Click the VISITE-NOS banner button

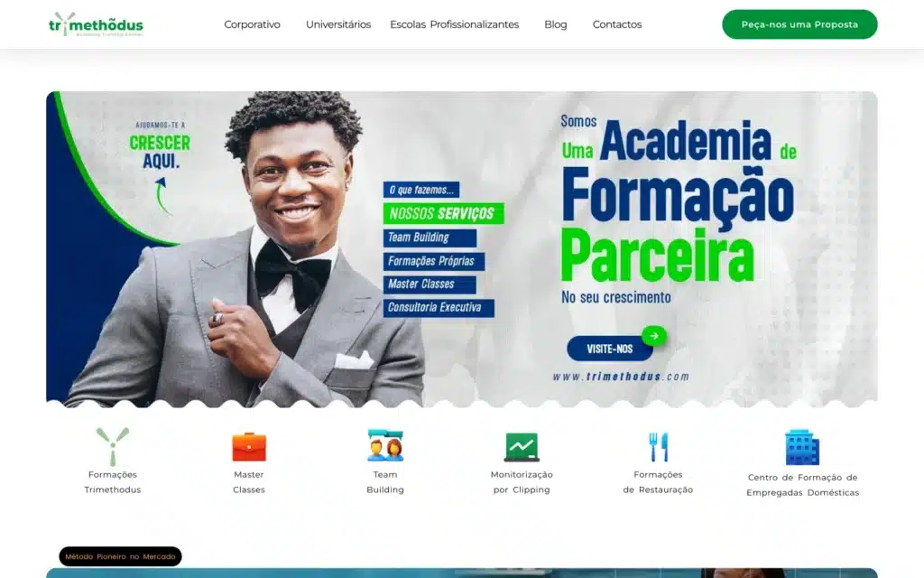click(610, 349)
